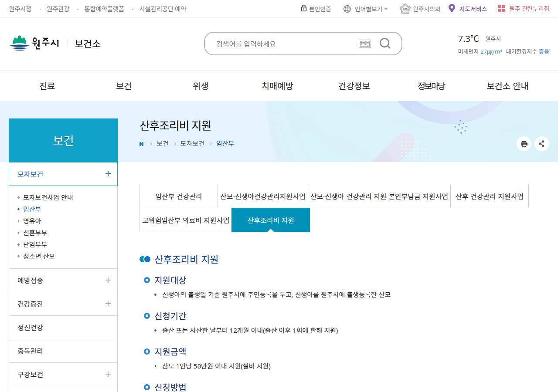
Task: Open the 정보마당 main menu
Action: [432, 86]
